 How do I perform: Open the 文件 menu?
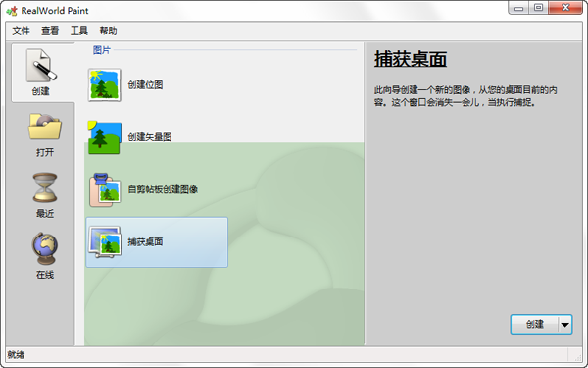tap(21, 31)
